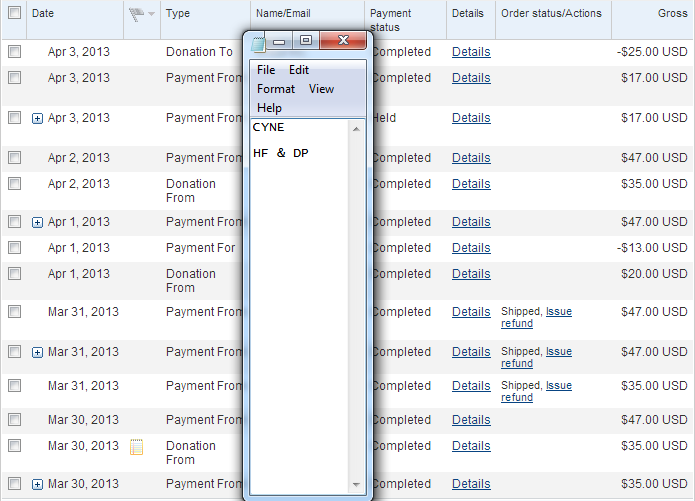This screenshot has height=501, width=695.
Task: Tick the select-all checkbox in the header
Action: 14,13
